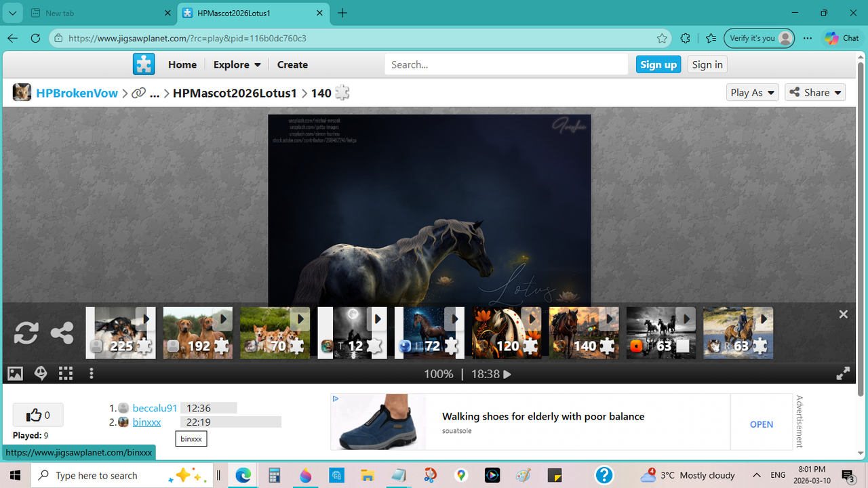
Task: Open the 72-piece blue horse puzzle
Action: (x=429, y=333)
